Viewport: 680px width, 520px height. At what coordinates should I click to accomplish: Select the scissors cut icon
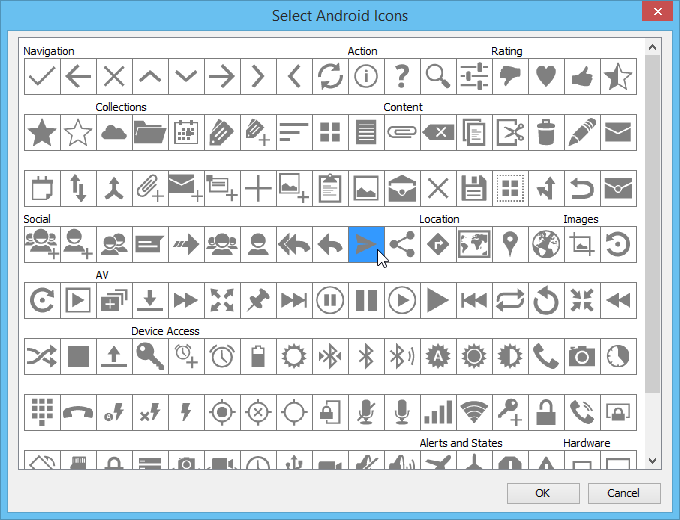click(510, 132)
